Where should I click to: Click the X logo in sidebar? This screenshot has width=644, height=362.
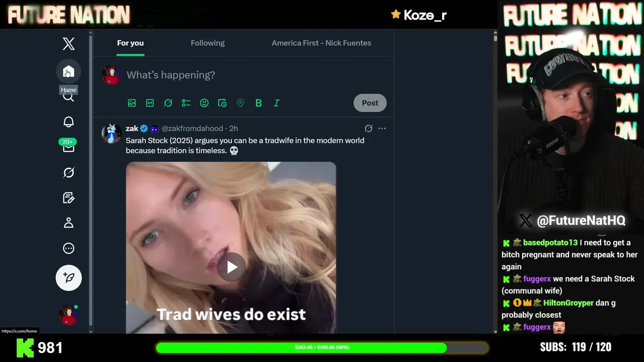[x=68, y=44]
